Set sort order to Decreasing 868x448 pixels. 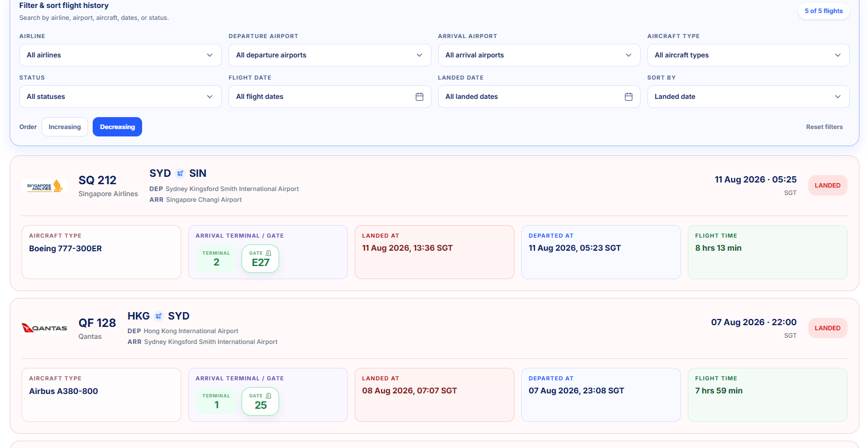pos(117,127)
